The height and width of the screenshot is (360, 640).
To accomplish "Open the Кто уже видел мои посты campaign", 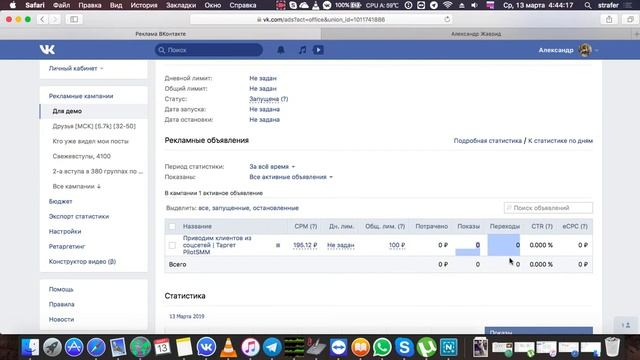I will point(91,141).
